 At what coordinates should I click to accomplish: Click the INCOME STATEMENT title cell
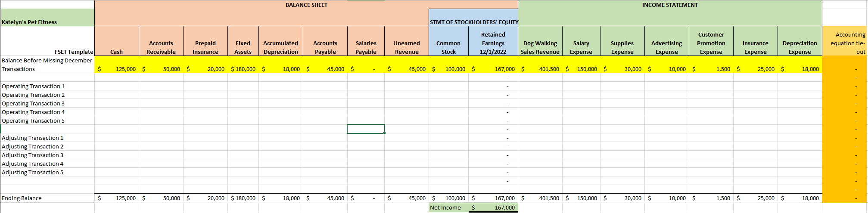[670, 5]
